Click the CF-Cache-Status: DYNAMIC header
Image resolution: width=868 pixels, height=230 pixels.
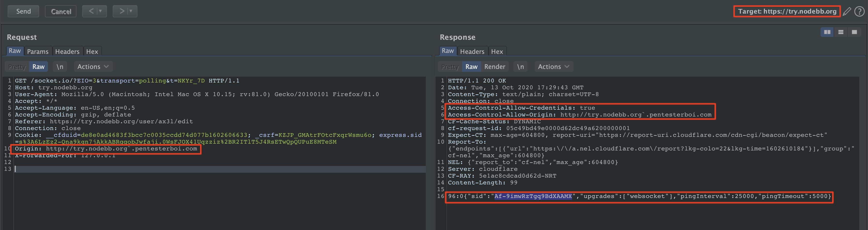[494, 121]
